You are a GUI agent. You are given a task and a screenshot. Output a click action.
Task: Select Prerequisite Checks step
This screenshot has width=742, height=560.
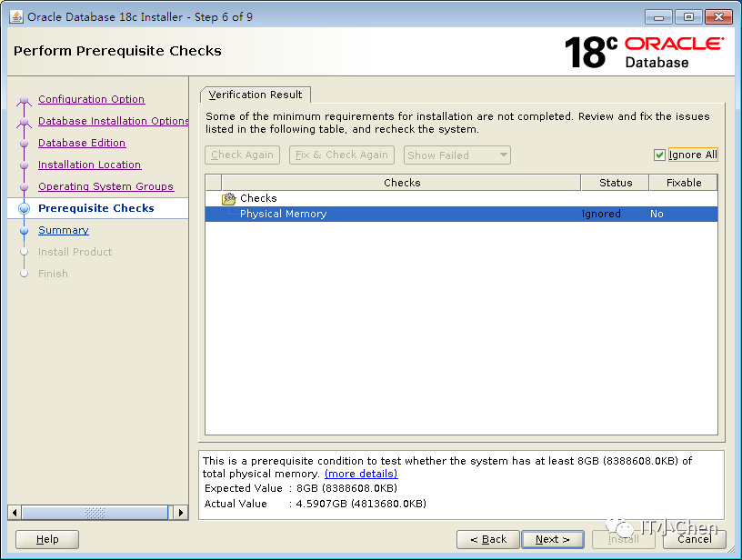coord(96,208)
